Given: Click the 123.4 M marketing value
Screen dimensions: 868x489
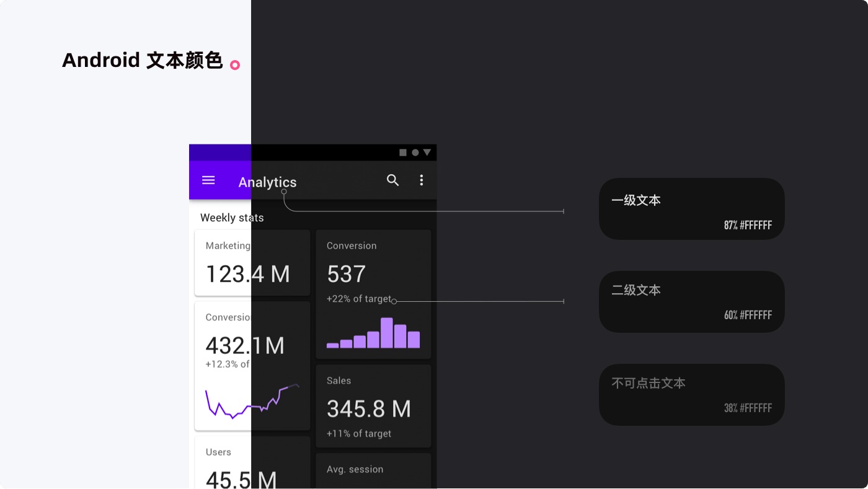Looking at the screenshot, I should pos(247,274).
